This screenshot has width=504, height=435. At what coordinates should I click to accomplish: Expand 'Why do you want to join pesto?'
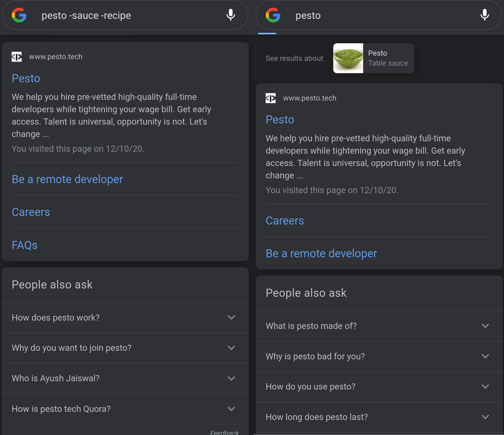click(x=125, y=348)
